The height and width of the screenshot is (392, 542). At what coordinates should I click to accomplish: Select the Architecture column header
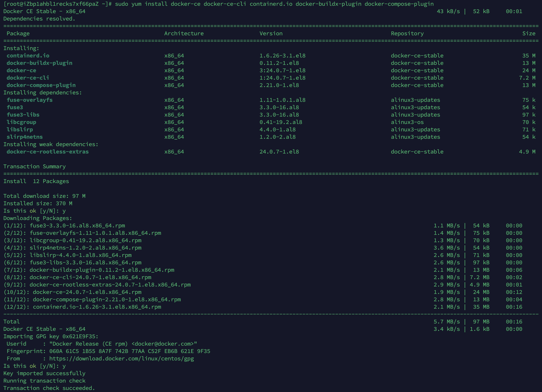click(x=184, y=33)
